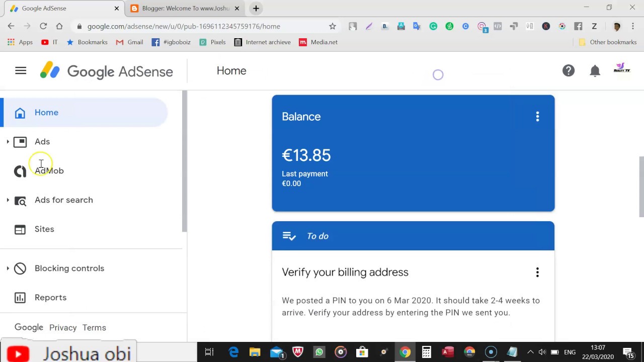This screenshot has width=644, height=362.
Task: Open the Apps bookmark
Action: [x=20, y=42]
